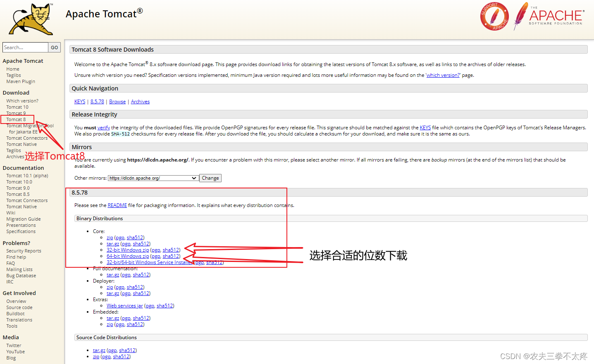Viewport: 594px width, 364px height.
Task: Jump to 8.5.78 in Quick Navigation
Action: click(97, 102)
